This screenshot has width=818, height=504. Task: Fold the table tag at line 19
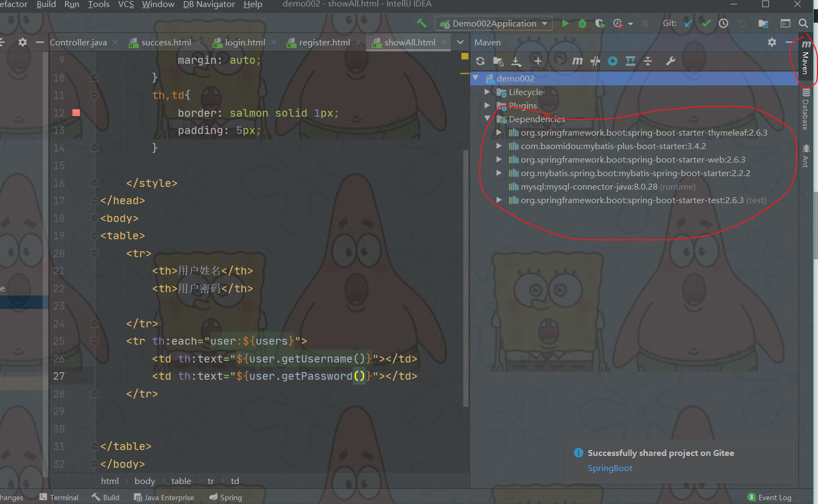click(95, 236)
